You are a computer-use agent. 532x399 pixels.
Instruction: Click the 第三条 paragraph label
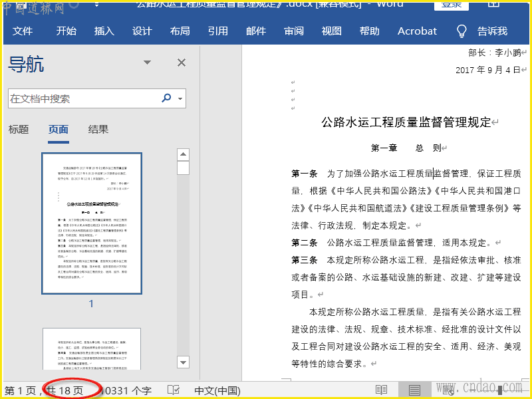(x=305, y=260)
